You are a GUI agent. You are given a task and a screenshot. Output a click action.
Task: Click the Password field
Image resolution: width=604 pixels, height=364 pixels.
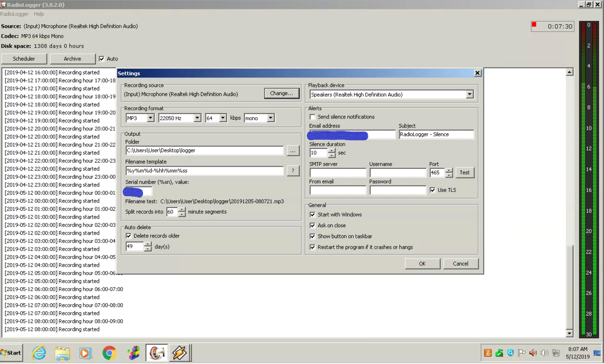(398, 190)
